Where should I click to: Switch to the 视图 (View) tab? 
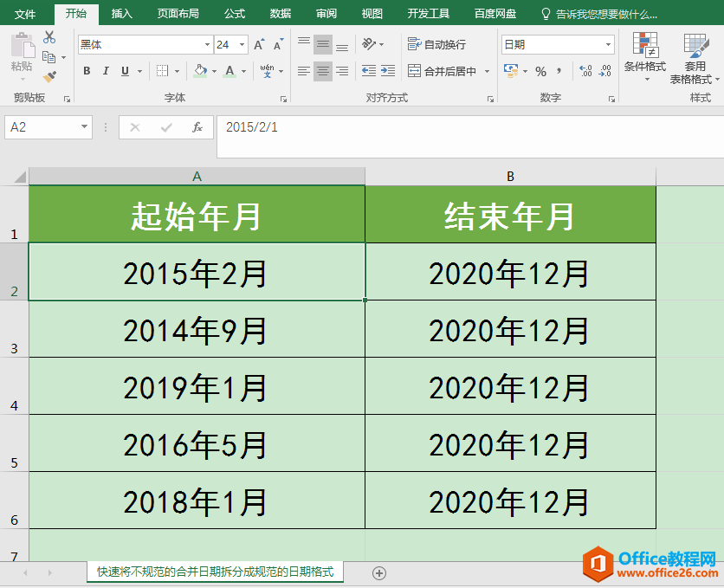372,14
